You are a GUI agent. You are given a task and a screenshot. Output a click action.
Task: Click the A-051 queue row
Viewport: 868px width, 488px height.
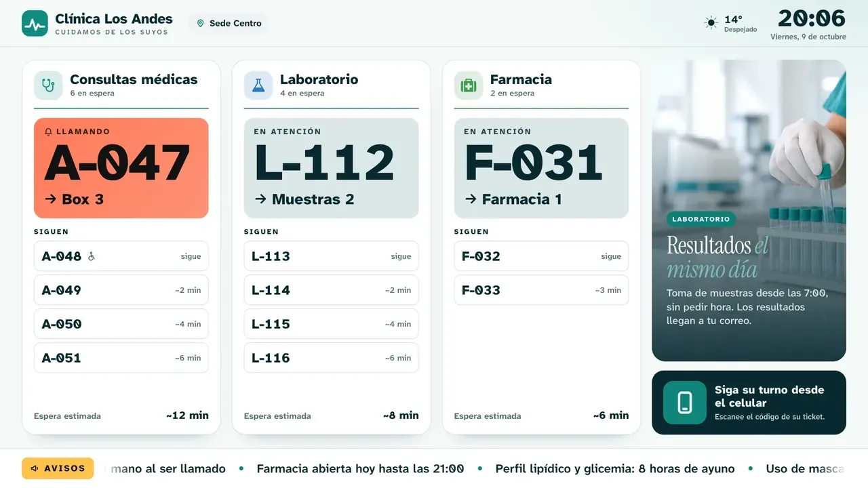(121, 358)
